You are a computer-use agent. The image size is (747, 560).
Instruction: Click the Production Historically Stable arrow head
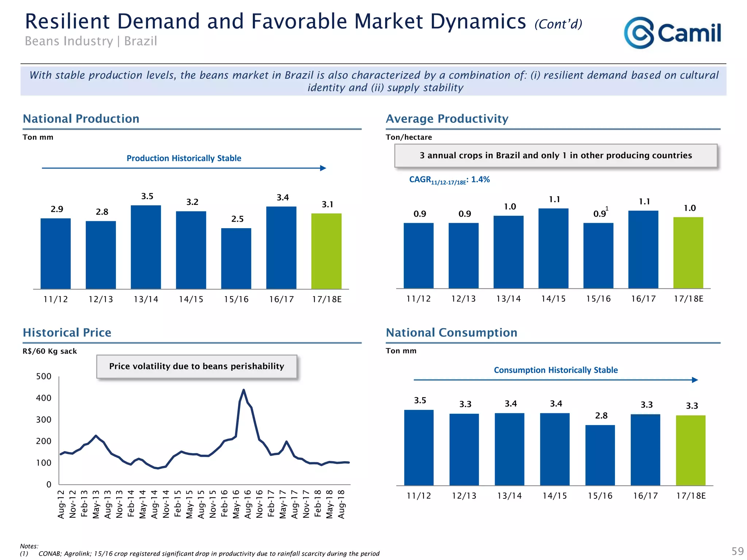pos(323,168)
